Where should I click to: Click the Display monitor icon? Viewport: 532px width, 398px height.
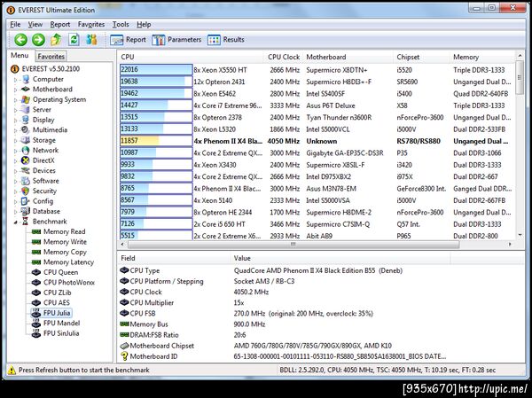click(26, 120)
